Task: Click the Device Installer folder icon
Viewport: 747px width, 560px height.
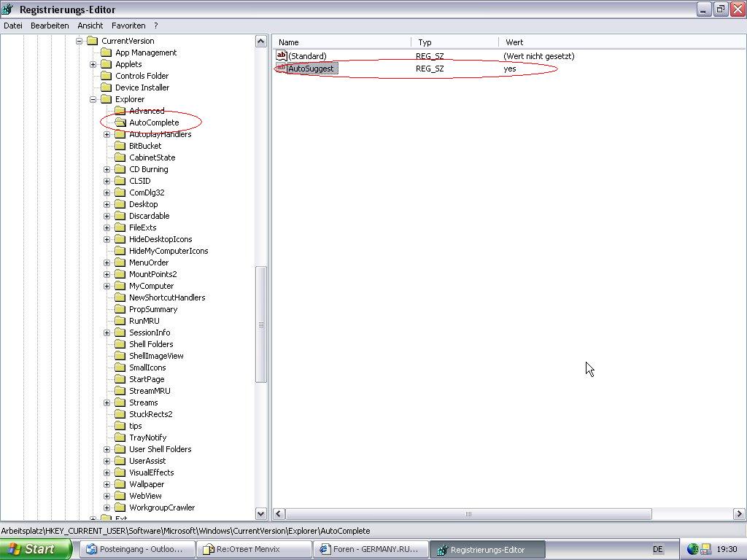Action: click(107, 87)
